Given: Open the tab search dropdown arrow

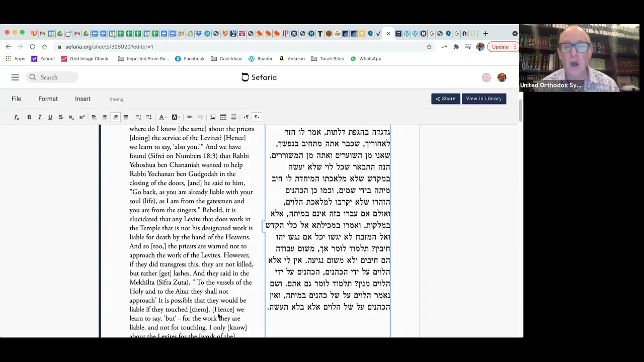Looking at the screenshot, I should tap(515, 34).
